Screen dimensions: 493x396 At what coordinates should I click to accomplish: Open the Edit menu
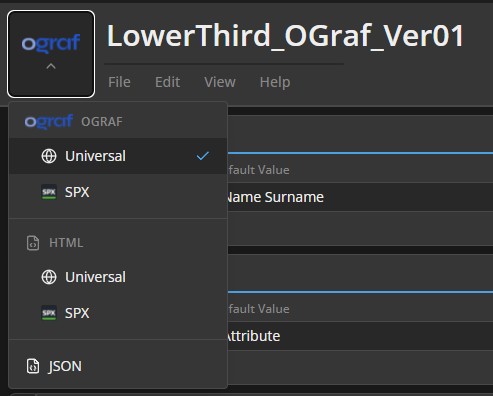pyautogui.click(x=167, y=82)
